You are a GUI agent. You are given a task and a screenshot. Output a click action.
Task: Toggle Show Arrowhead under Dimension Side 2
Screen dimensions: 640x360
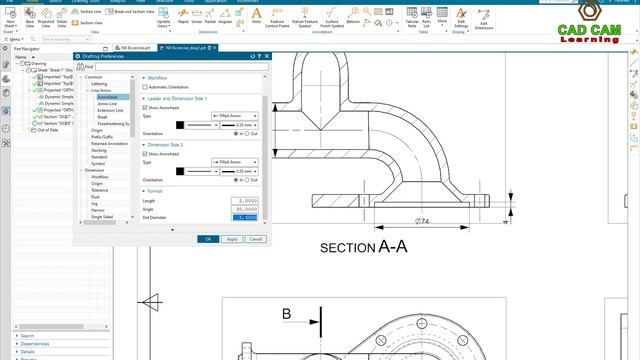(144, 154)
